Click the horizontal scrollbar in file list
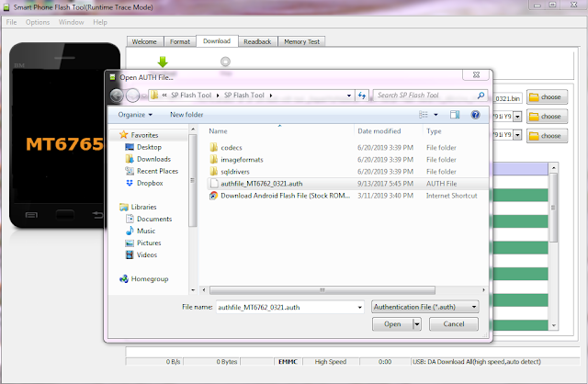588x384 pixels. point(322,290)
